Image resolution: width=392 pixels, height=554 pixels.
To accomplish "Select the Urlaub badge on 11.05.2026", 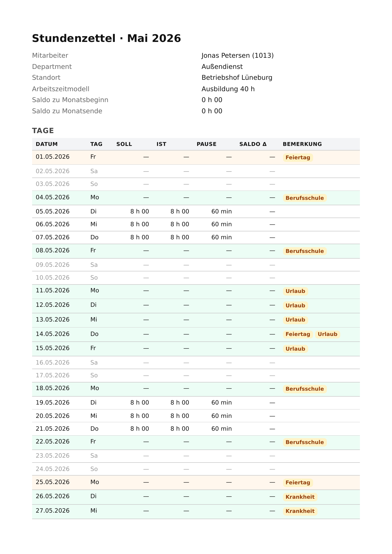I will click(295, 291).
